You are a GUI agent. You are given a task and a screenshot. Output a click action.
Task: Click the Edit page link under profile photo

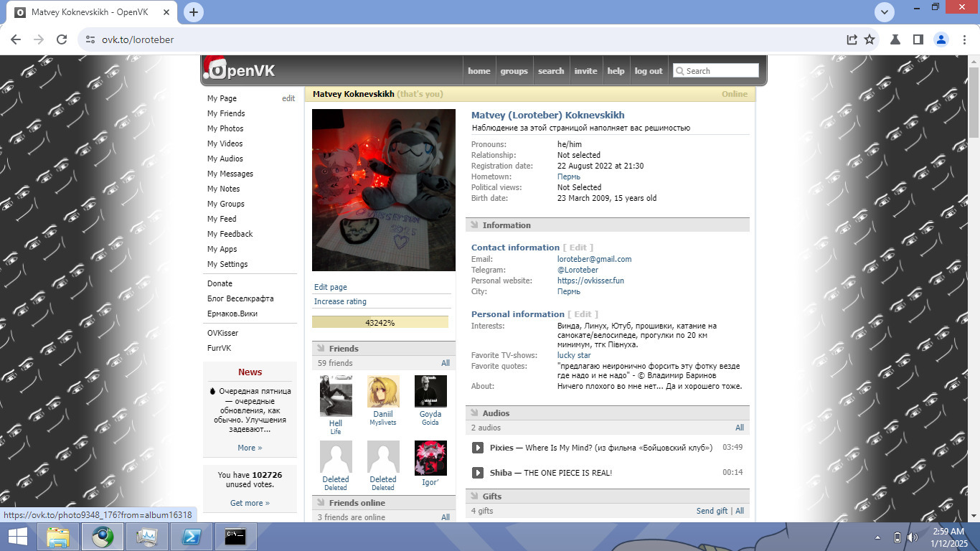point(331,287)
